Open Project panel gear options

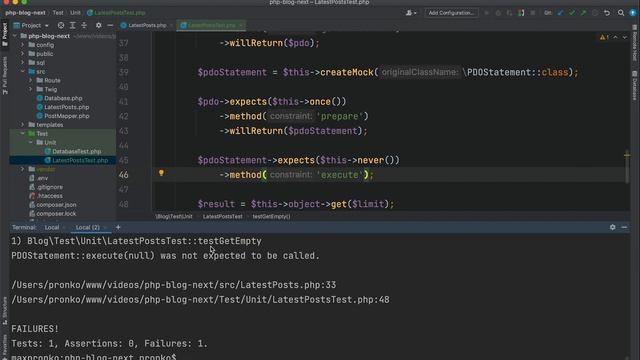pyautogui.click(x=98, y=25)
